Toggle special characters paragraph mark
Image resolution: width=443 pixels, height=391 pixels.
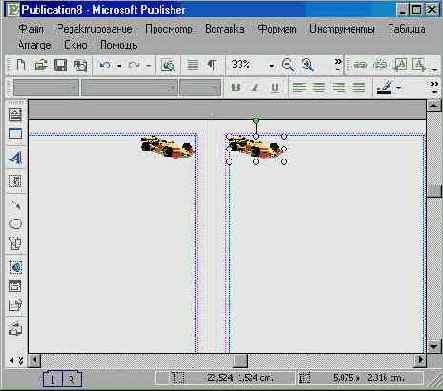pos(212,64)
